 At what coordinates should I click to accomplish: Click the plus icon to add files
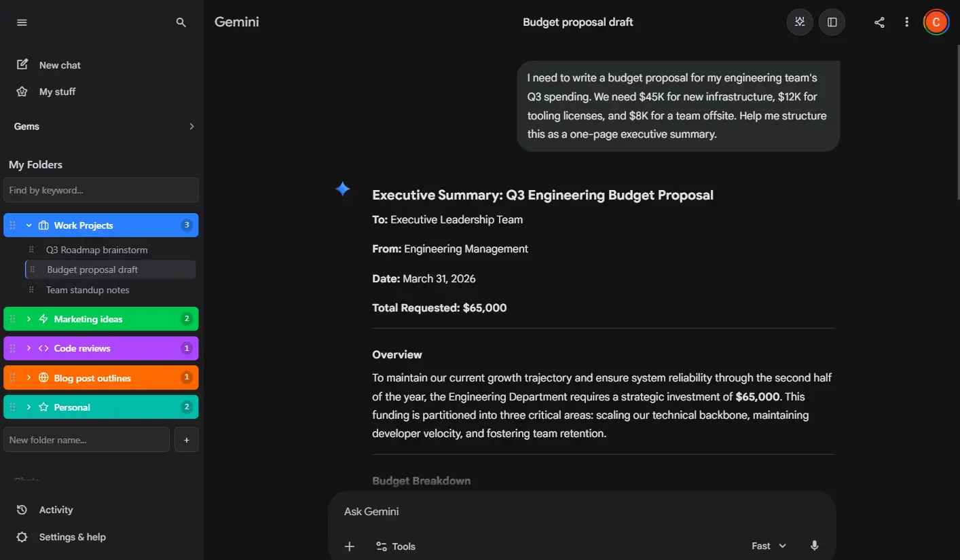pos(350,546)
